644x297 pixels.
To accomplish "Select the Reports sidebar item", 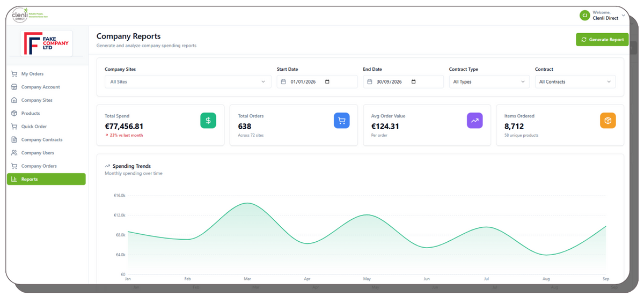I will [x=46, y=179].
